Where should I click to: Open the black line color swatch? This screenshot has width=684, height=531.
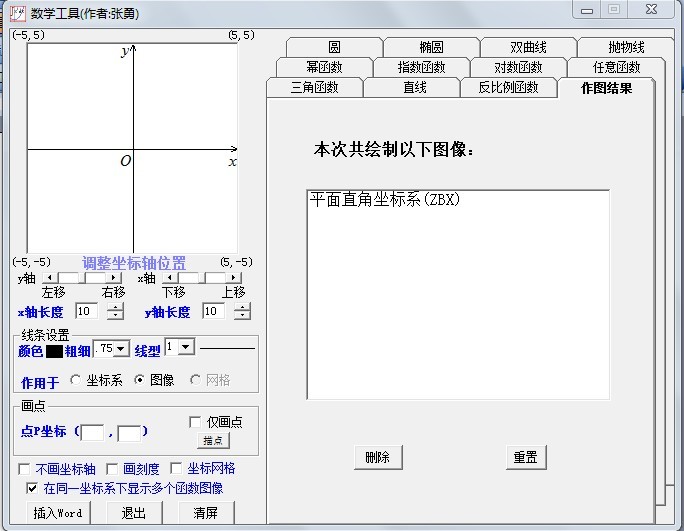(x=54, y=350)
